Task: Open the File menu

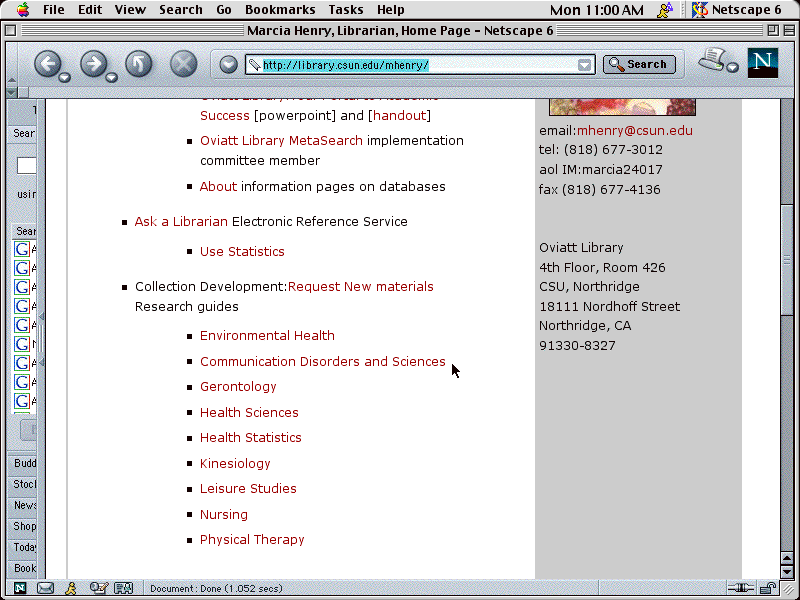Action: 54,10
